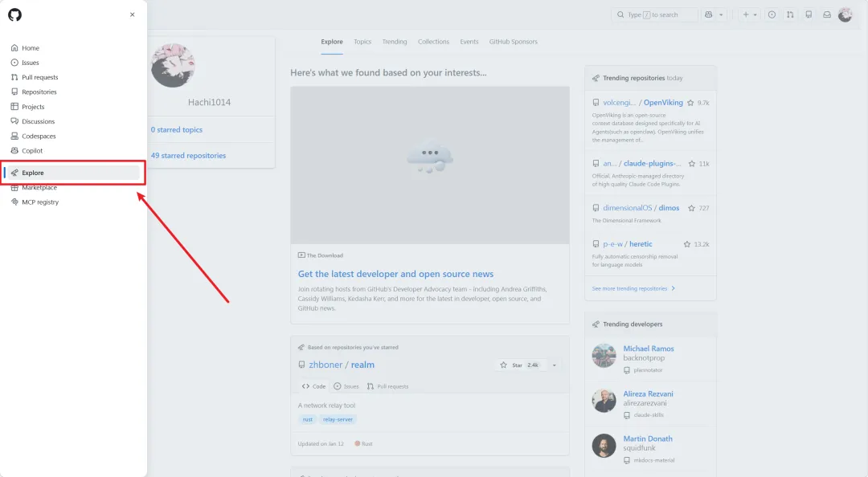Image resolution: width=868 pixels, height=477 pixels.
Task: Switch to the Events tab
Action: click(x=469, y=42)
